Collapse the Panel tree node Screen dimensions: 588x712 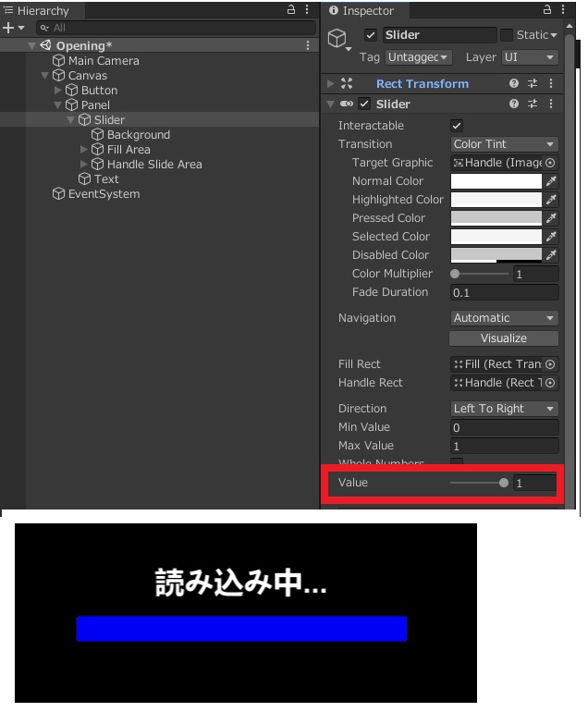click(57, 104)
